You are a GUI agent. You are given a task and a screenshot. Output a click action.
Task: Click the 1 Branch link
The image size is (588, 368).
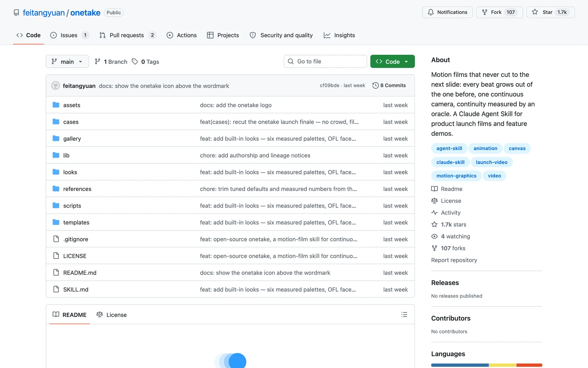[111, 61]
